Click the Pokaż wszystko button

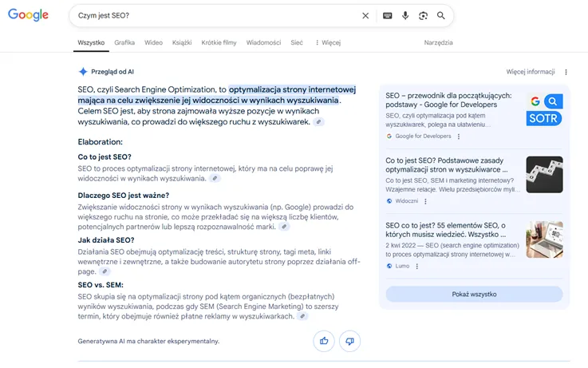pyautogui.click(x=475, y=294)
